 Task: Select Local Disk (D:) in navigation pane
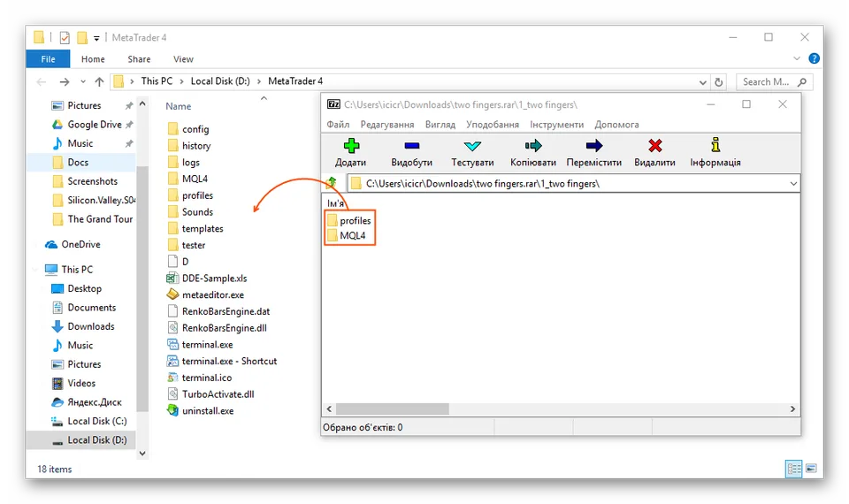point(89,439)
